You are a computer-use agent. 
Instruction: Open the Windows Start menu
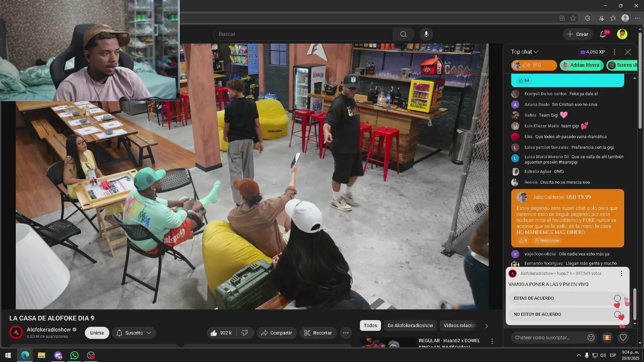pyautogui.click(x=8, y=355)
